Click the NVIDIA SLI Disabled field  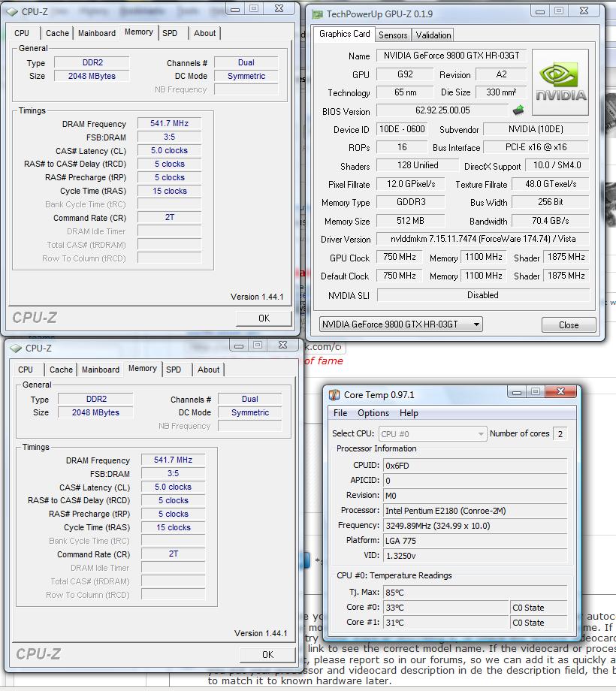(483, 295)
